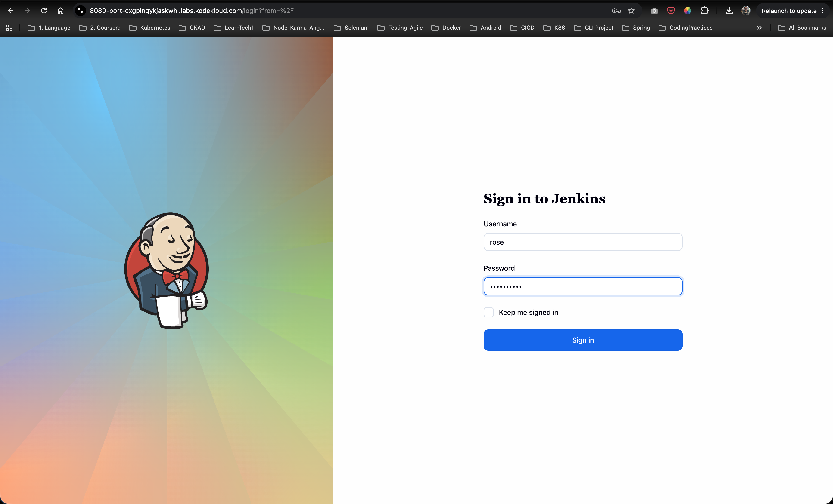Click the Password input field
Image resolution: width=833 pixels, height=504 pixels.
click(583, 286)
